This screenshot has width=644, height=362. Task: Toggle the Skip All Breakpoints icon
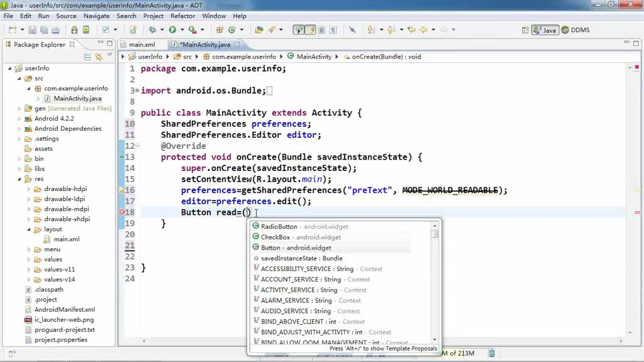click(x=352, y=30)
